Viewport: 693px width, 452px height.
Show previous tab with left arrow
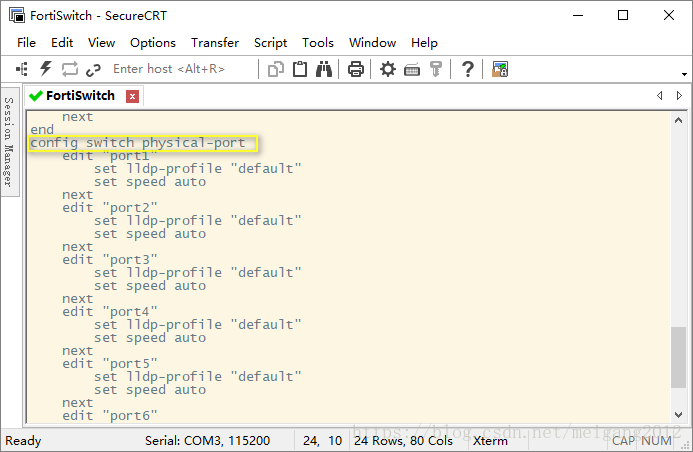659,95
